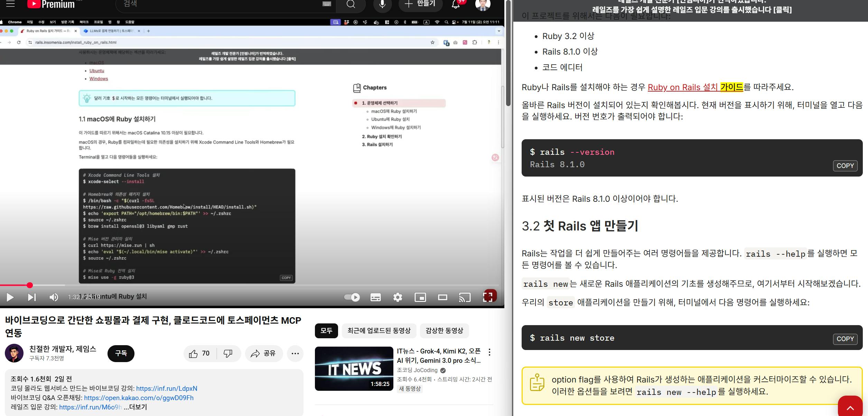Click the YouTube search input field

(x=221, y=4)
